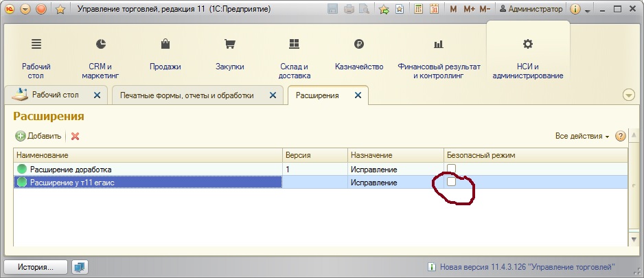Viewport: 644px width, 278px height.
Task: Click the red forward round button
Action: coord(41,9)
